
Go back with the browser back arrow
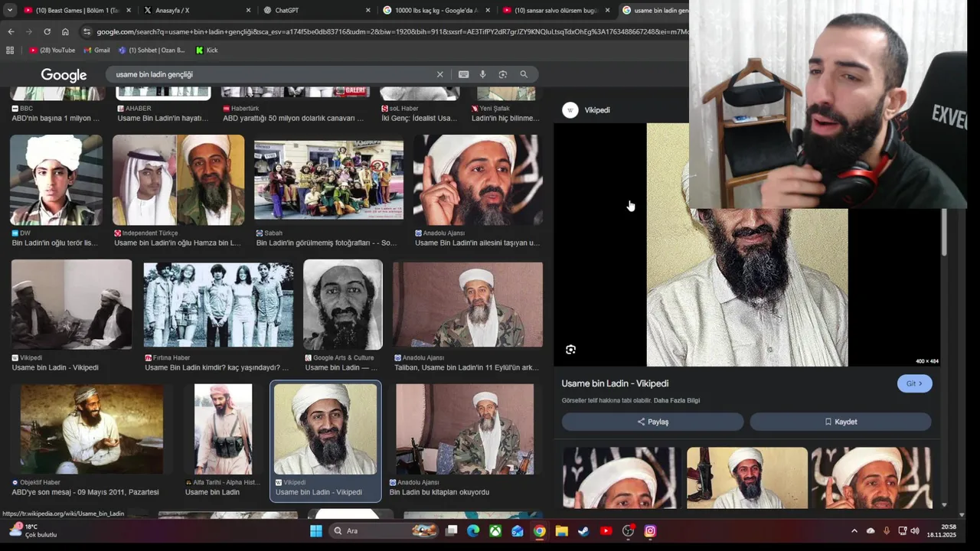11,31
